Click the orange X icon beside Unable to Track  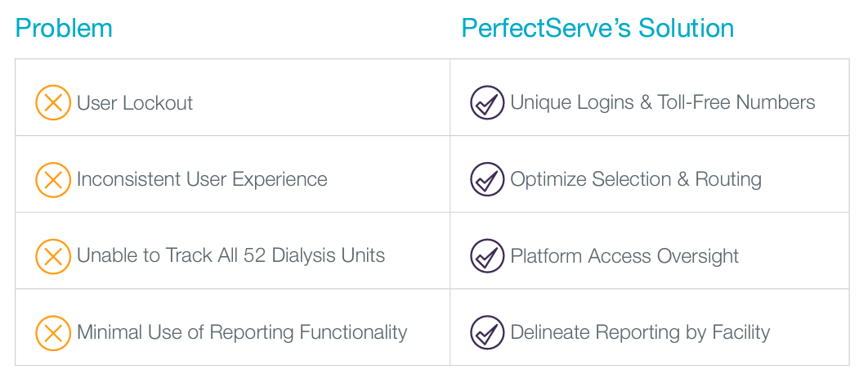(53, 256)
